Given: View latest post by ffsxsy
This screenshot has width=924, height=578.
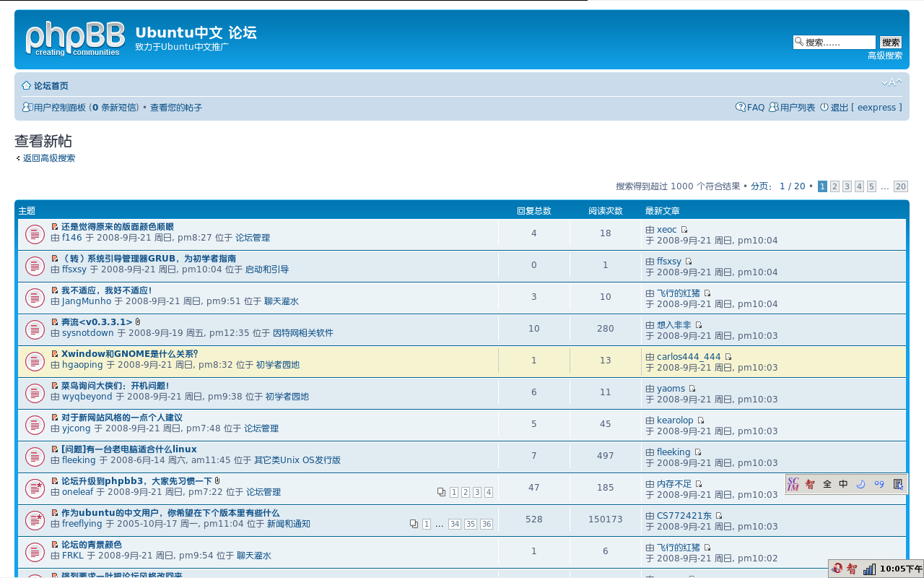Looking at the screenshot, I should (x=689, y=262).
